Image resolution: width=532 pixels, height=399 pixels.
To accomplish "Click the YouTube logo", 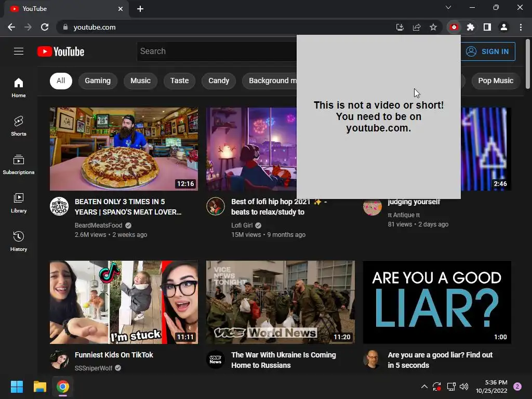I will [61, 51].
